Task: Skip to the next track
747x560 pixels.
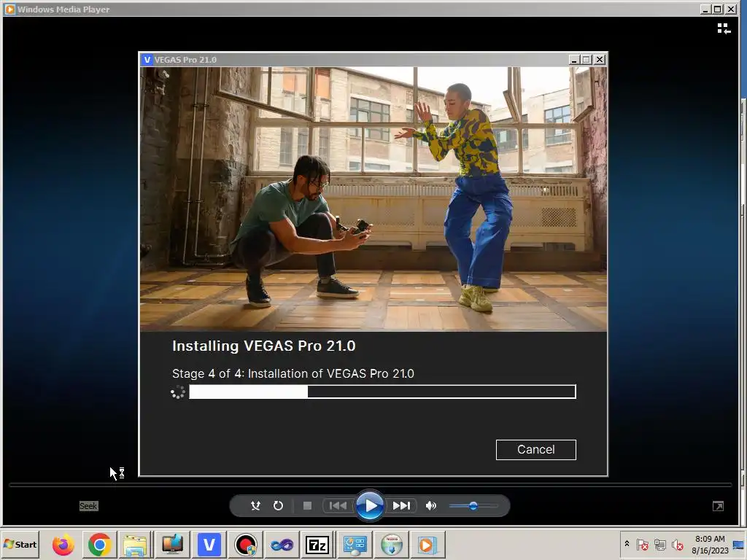Action: (401, 506)
